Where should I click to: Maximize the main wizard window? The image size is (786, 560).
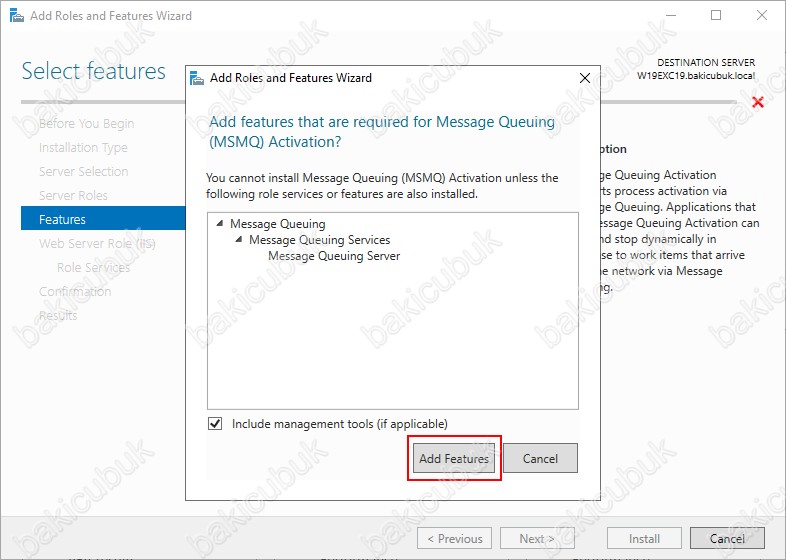point(716,16)
